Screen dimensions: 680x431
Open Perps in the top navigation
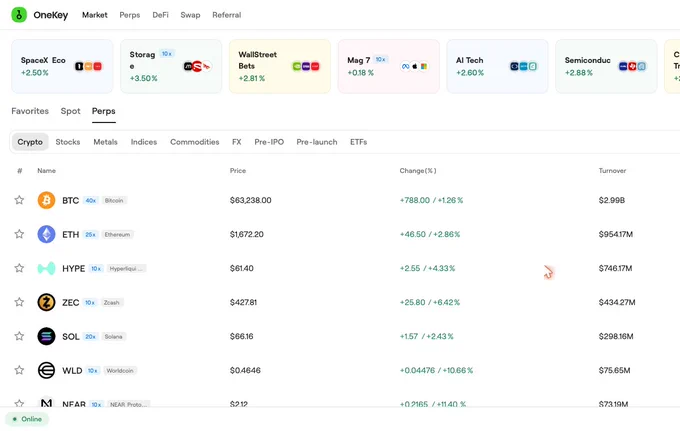point(130,15)
